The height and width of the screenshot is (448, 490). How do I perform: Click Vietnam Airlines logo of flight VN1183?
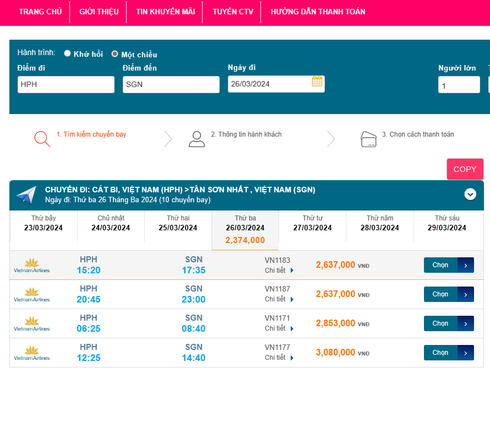click(31, 265)
